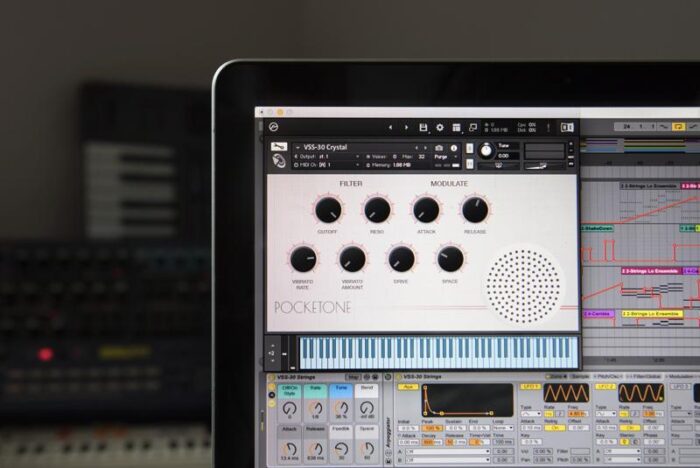Click the panic exclamation mark icon

(548, 128)
